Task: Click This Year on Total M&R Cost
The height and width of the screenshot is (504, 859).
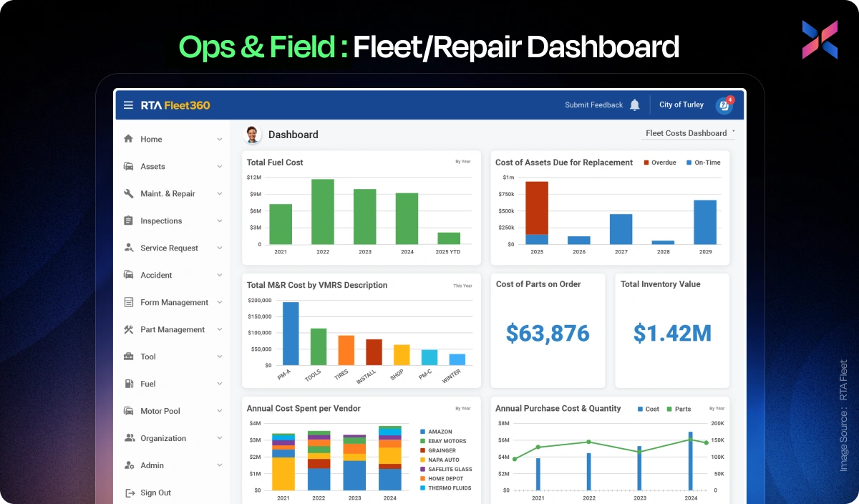Action: tap(462, 286)
